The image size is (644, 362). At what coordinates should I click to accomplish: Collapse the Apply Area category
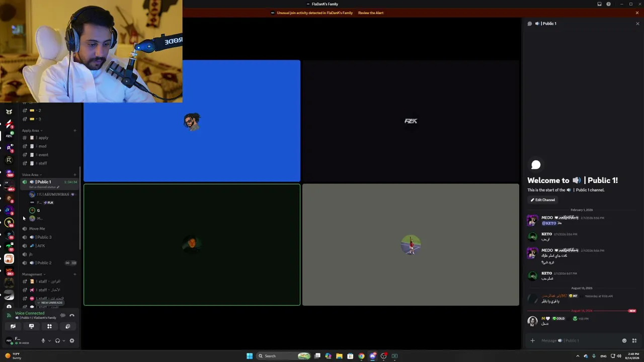(x=32, y=130)
